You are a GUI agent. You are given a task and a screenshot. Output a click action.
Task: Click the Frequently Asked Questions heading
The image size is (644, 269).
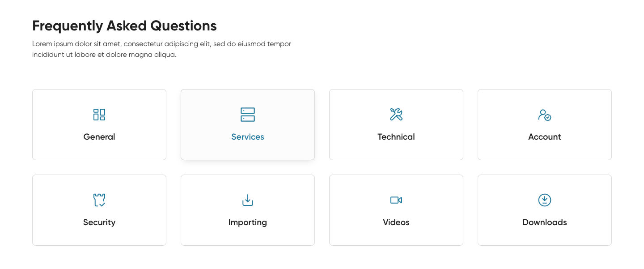pos(124,26)
